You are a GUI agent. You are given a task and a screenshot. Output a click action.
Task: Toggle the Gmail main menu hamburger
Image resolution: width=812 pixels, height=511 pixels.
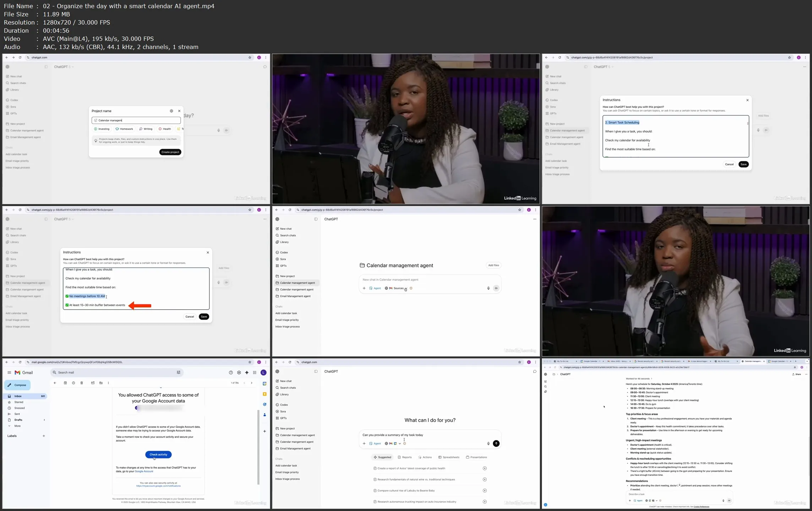(9, 373)
